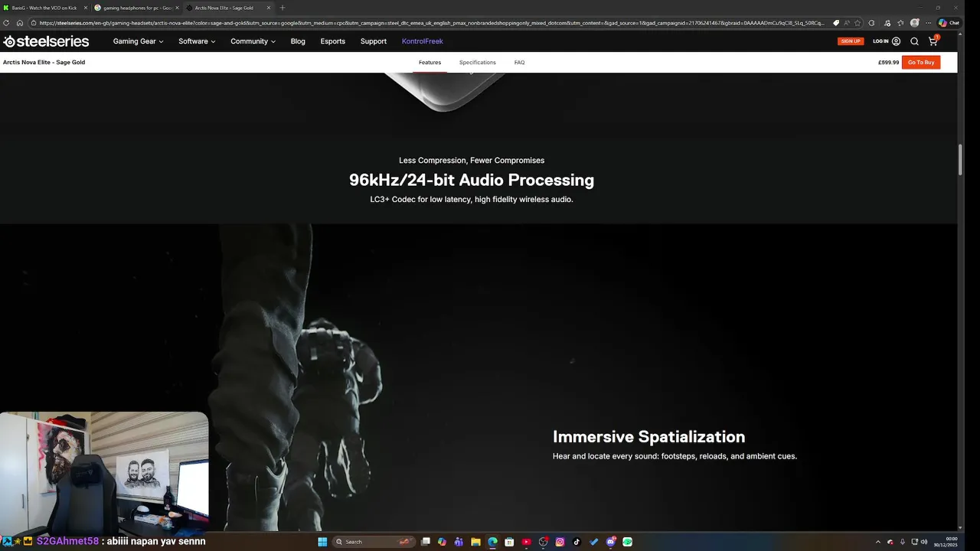
Task: Refresh the page with the reload icon
Action: [x=8, y=23]
